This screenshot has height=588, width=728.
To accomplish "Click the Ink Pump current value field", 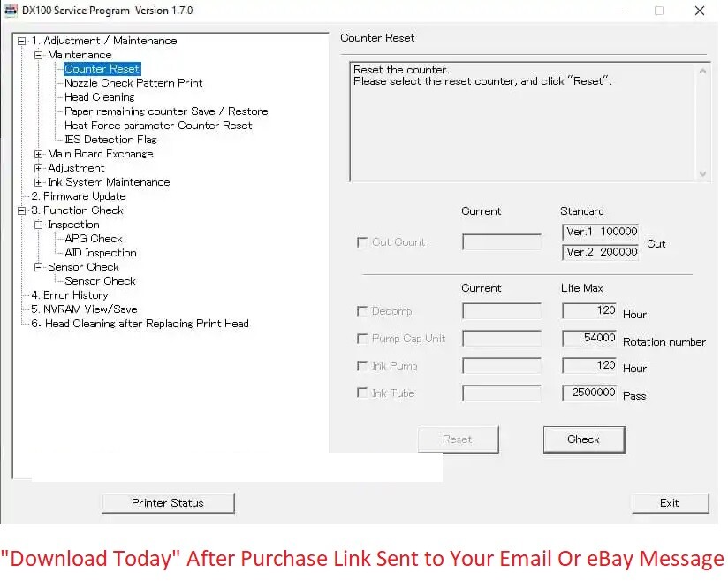I will pos(502,366).
